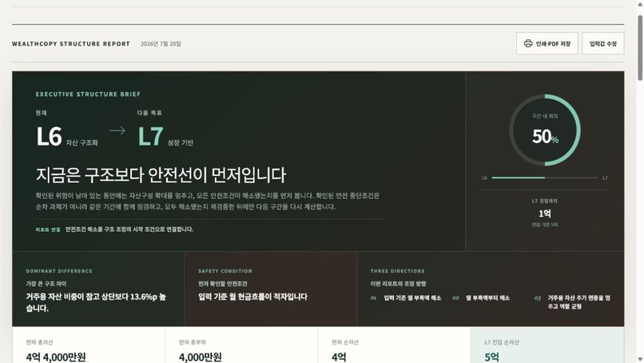Click the scroll down arrow
The width and height of the screenshot is (644, 363).
click(640, 359)
